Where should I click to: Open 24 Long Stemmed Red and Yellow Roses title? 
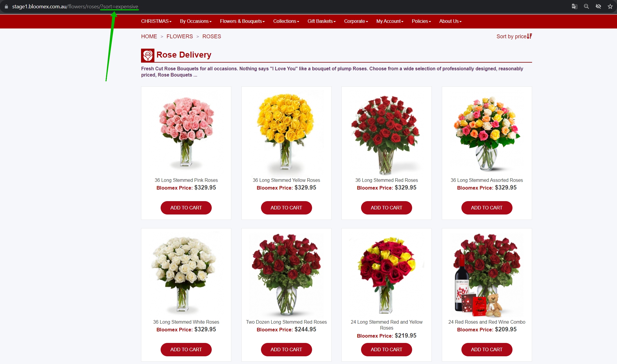pyautogui.click(x=387, y=325)
